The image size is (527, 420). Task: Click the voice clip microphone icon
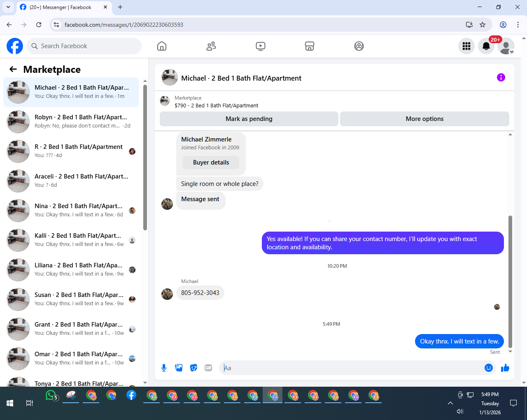[164, 368]
